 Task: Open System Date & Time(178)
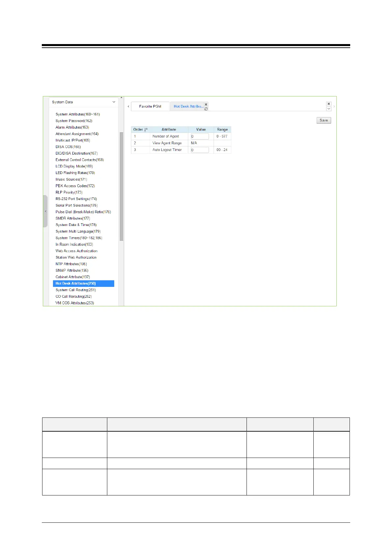76,225
